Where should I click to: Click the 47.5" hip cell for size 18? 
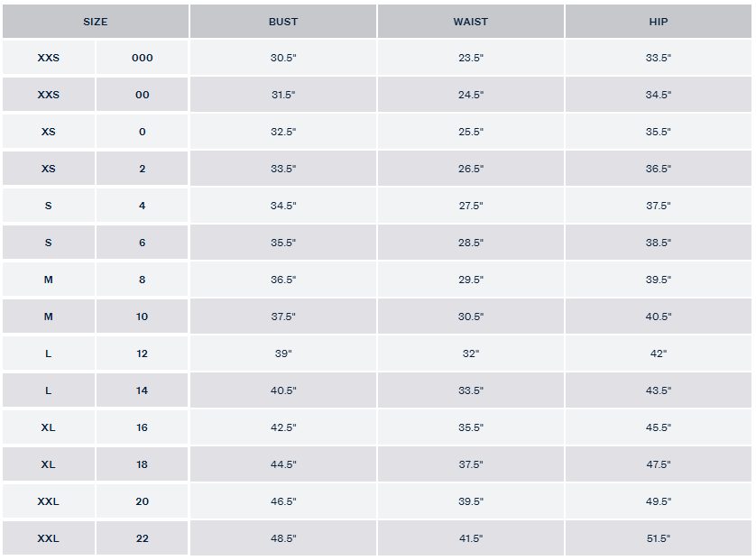click(x=659, y=464)
